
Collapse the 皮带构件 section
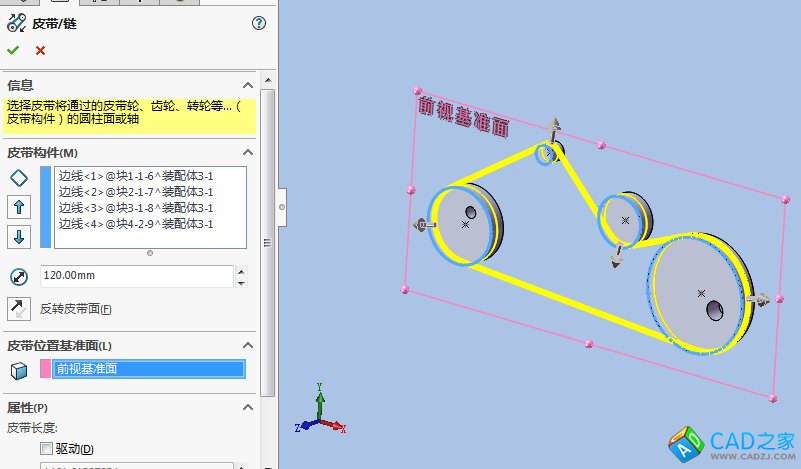tap(248, 152)
